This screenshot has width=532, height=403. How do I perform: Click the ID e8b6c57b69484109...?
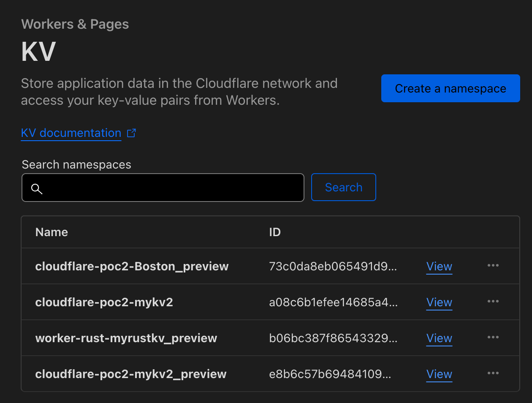point(330,374)
